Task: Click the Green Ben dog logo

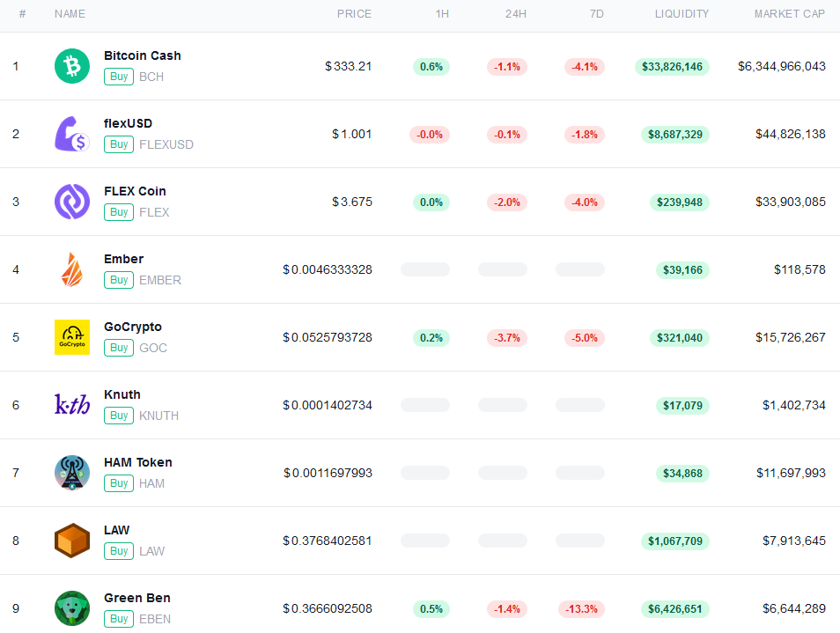Action: [72, 607]
